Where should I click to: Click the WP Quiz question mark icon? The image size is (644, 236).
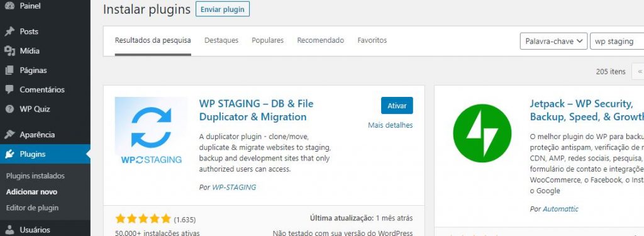coord(9,109)
